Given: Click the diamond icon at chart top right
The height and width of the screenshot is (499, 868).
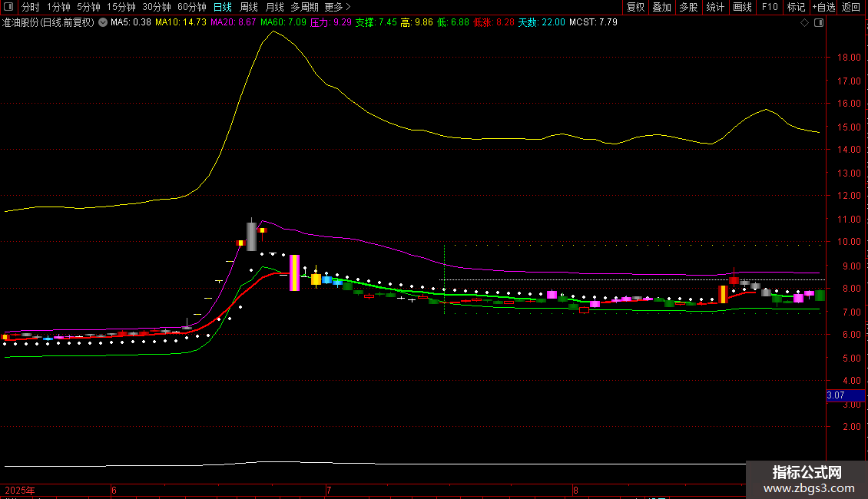Looking at the screenshot, I should tap(805, 22).
